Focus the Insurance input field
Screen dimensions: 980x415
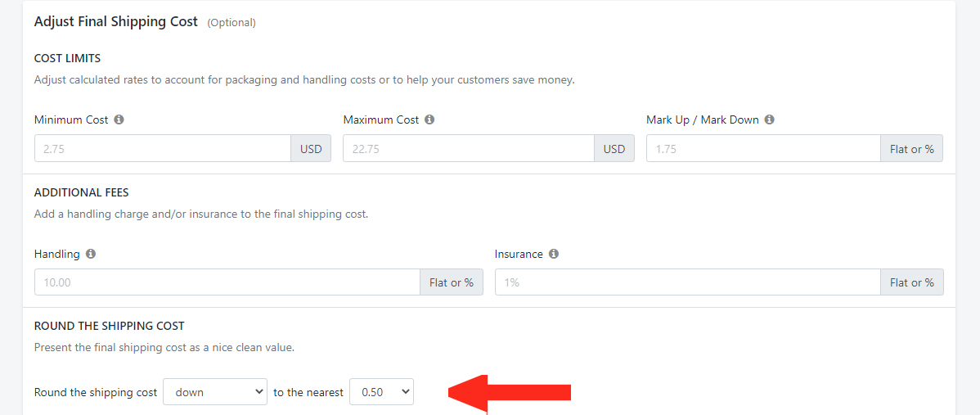687,282
